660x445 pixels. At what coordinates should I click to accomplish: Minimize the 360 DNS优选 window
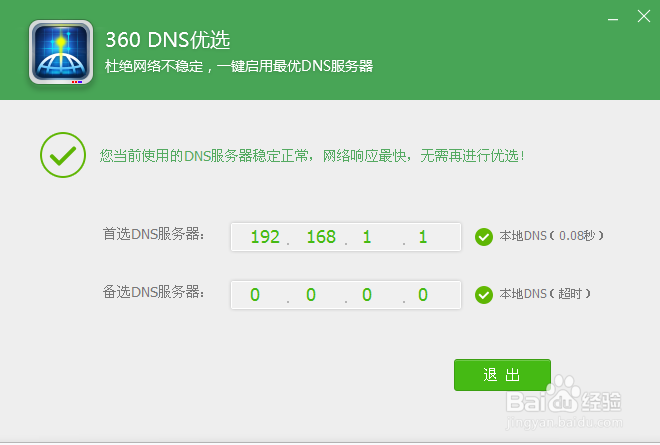tap(613, 19)
